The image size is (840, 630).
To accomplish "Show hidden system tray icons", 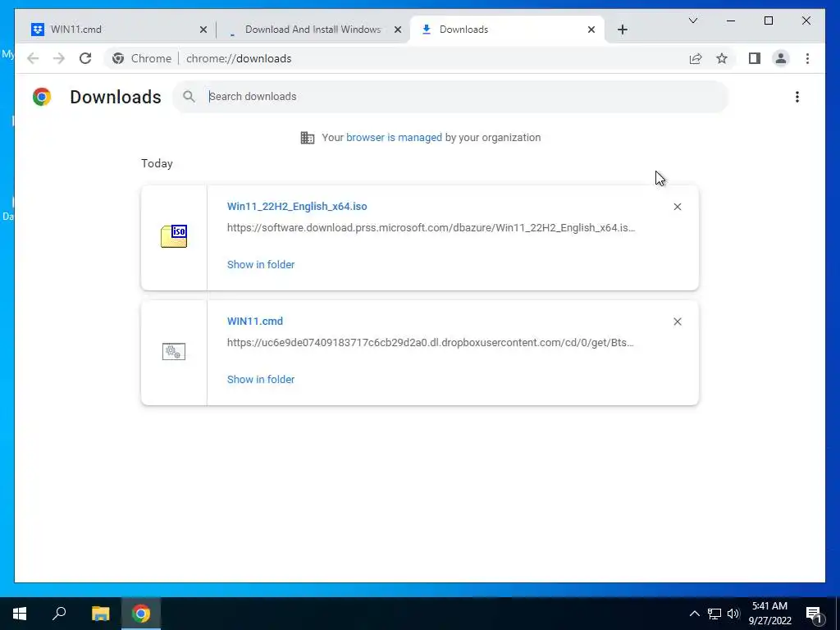I will (x=694, y=614).
